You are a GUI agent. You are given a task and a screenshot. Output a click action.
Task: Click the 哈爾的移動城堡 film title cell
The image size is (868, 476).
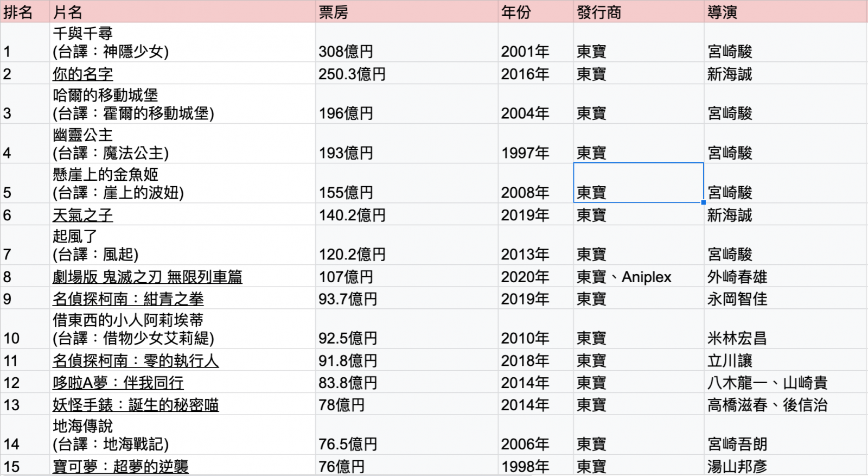pos(183,104)
